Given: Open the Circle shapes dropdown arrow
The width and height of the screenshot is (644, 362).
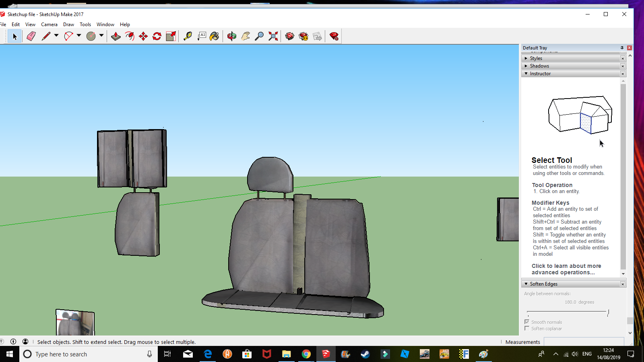Looking at the screenshot, I should [101, 35].
